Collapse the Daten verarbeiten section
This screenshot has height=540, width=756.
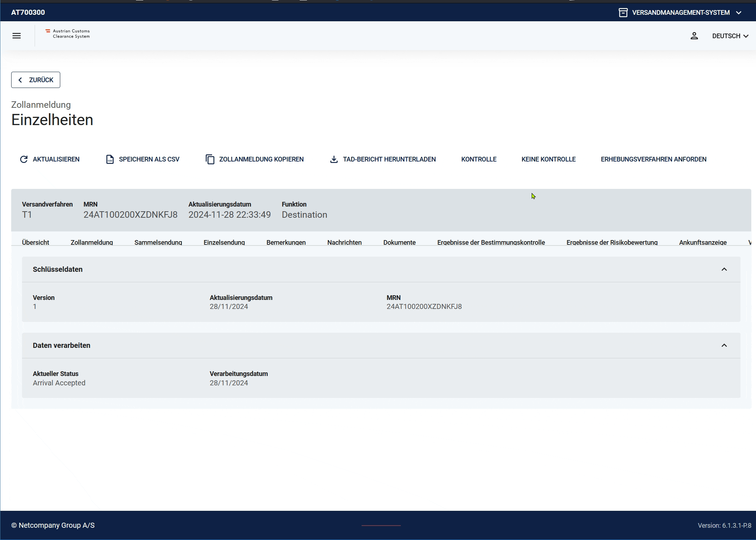[x=724, y=345]
